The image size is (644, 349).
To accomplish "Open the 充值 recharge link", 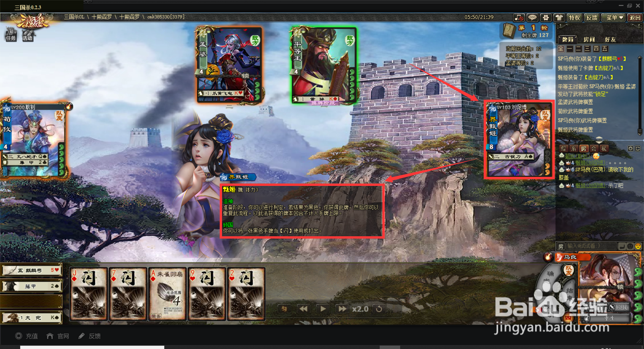I will click(27, 336).
